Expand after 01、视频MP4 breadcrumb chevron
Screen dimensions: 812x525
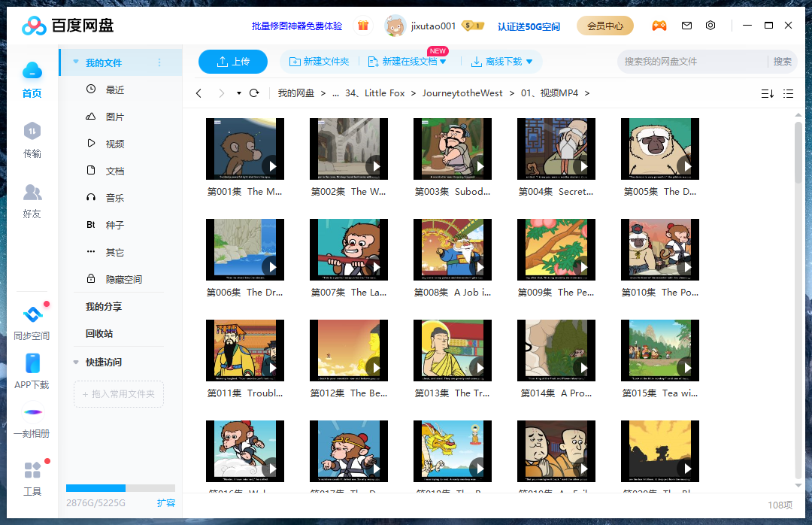tap(587, 93)
